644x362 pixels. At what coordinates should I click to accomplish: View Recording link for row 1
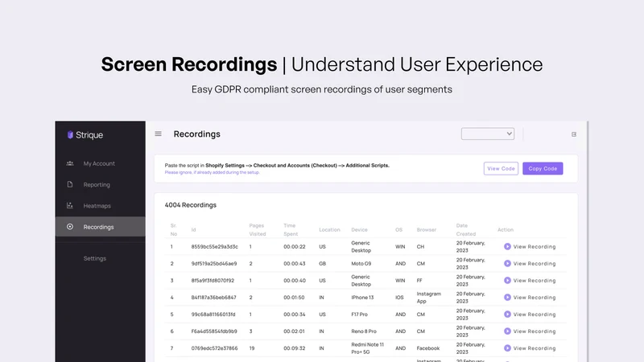(x=535, y=247)
